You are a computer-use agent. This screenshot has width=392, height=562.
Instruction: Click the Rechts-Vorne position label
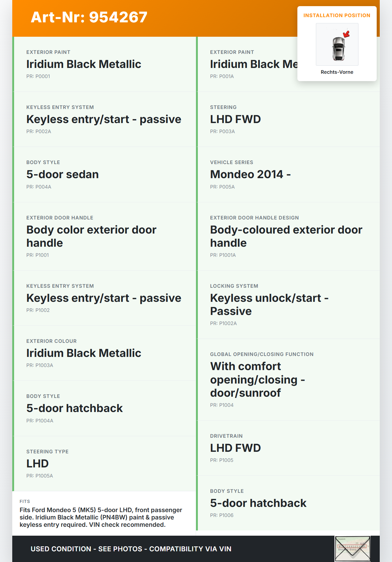(337, 72)
